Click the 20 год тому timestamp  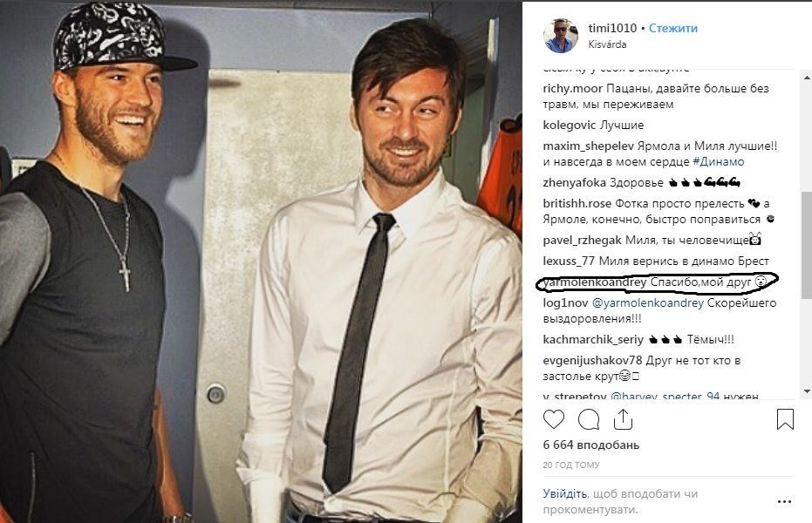point(571,465)
